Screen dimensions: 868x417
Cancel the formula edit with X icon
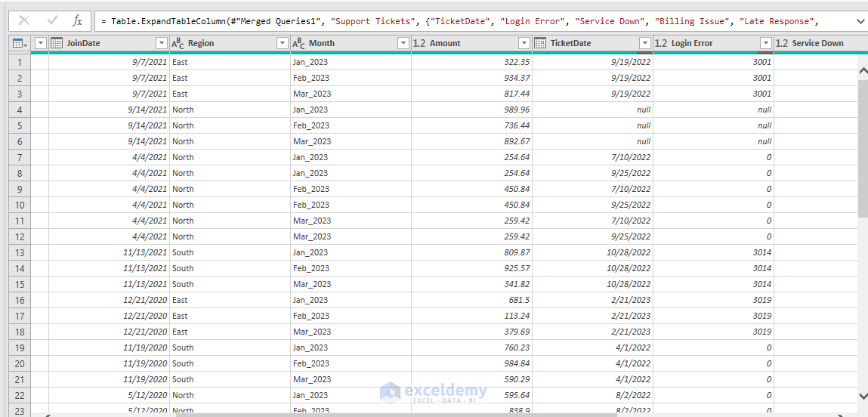pyautogui.click(x=24, y=21)
